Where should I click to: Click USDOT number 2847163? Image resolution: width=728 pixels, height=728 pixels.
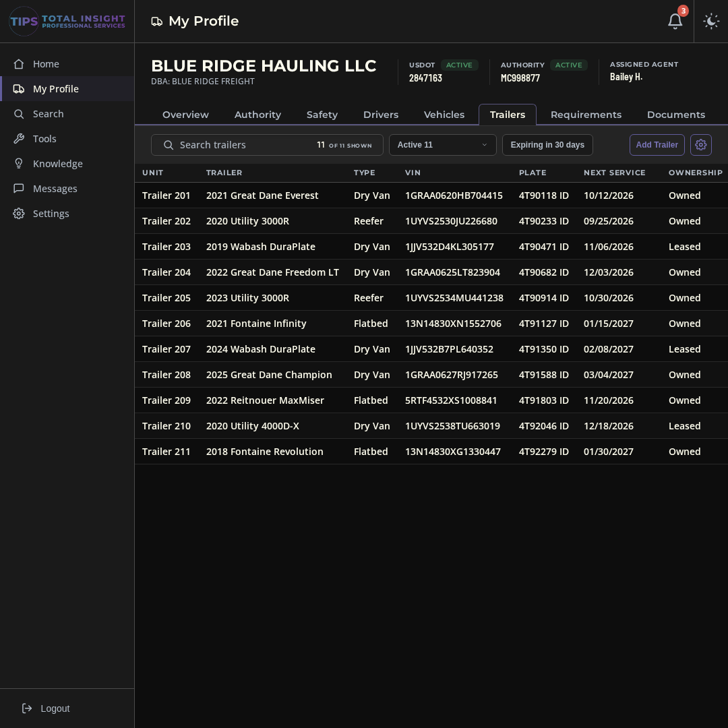[x=425, y=78]
